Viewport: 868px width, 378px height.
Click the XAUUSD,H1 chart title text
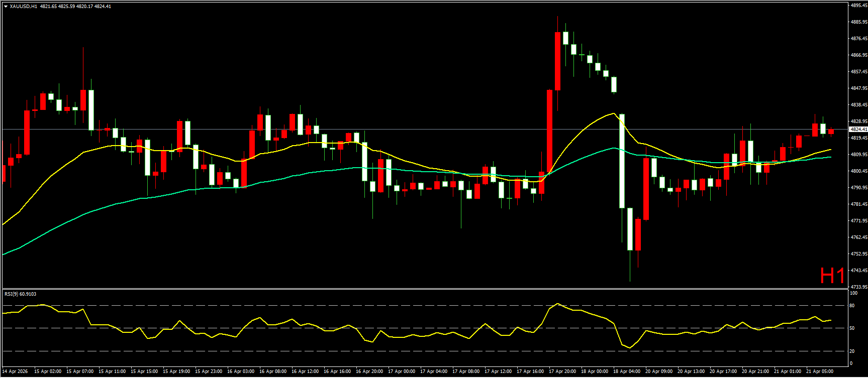click(x=23, y=7)
